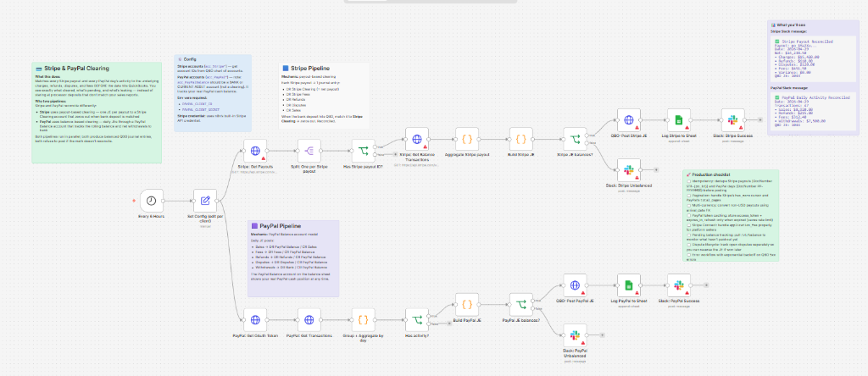
Task: Select the Stripe JE balances? IF node
Action: [x=576, y=140]
